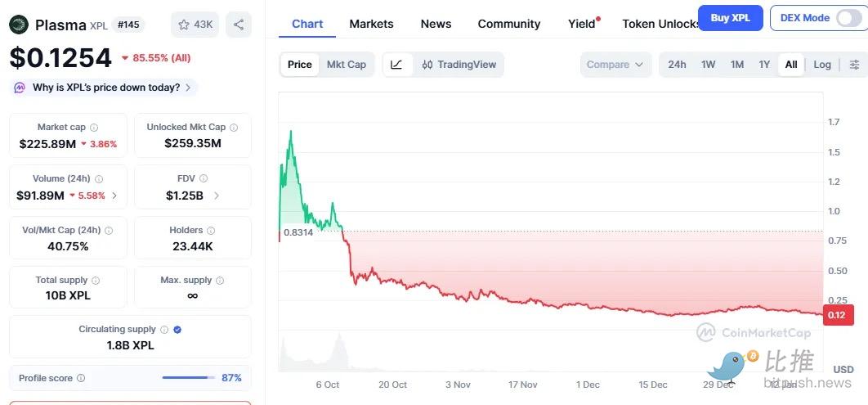
Task: Click Market cap info icon
Action: [x=94, y=128]
